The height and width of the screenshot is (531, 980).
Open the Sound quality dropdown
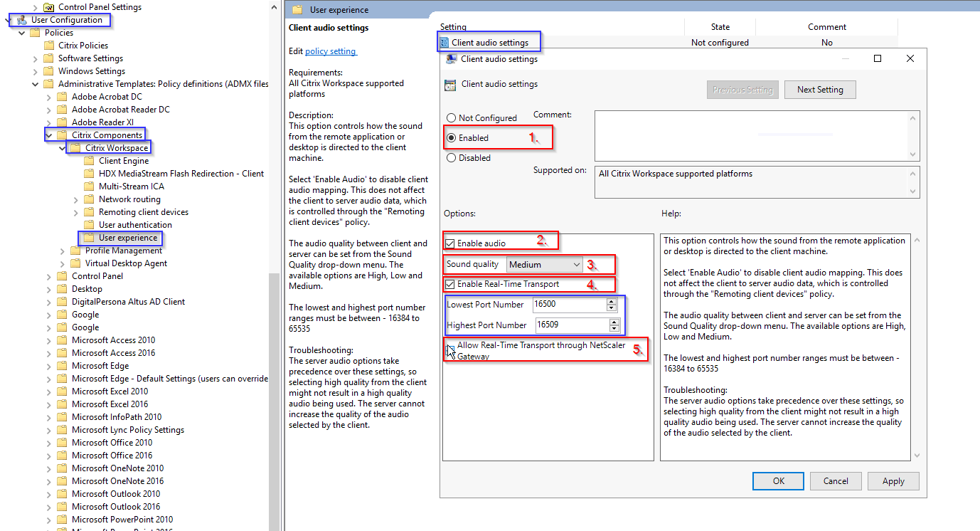[x=545, y=265]
